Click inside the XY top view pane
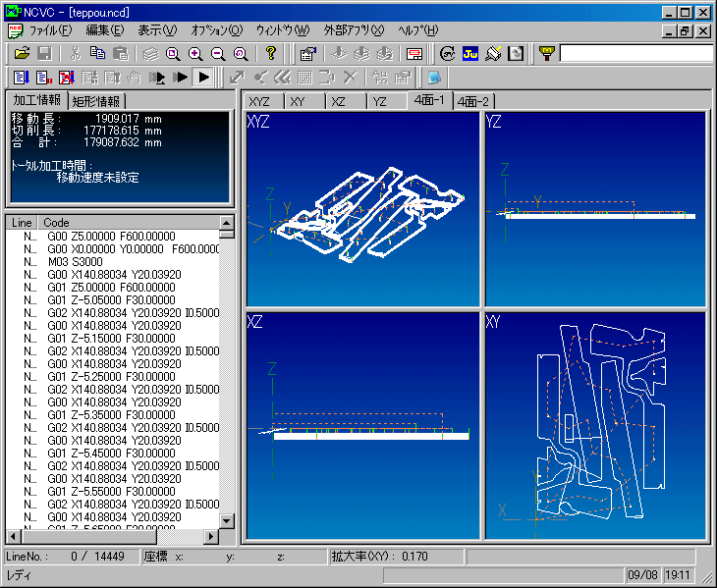 [x=595, y=426]
